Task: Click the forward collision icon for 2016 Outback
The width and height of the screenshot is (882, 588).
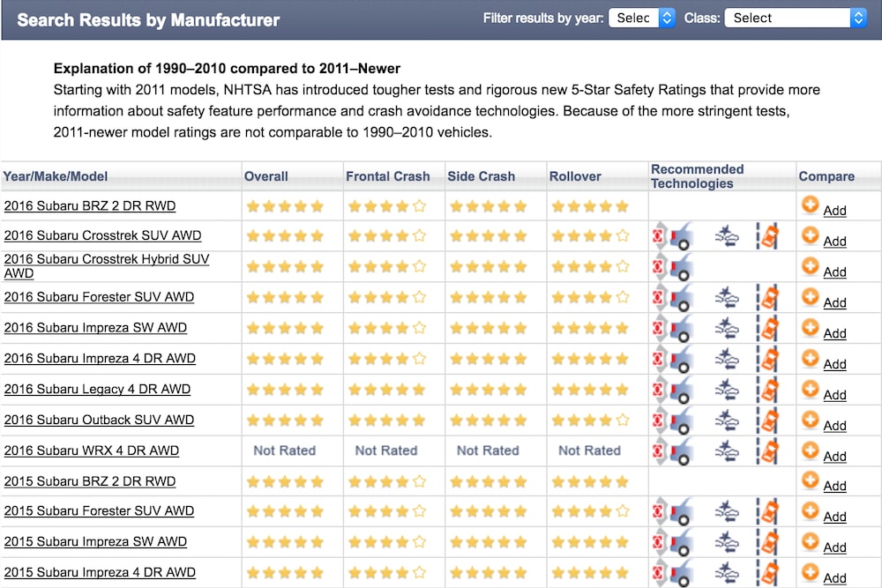Action: click(x=727, y=421)
